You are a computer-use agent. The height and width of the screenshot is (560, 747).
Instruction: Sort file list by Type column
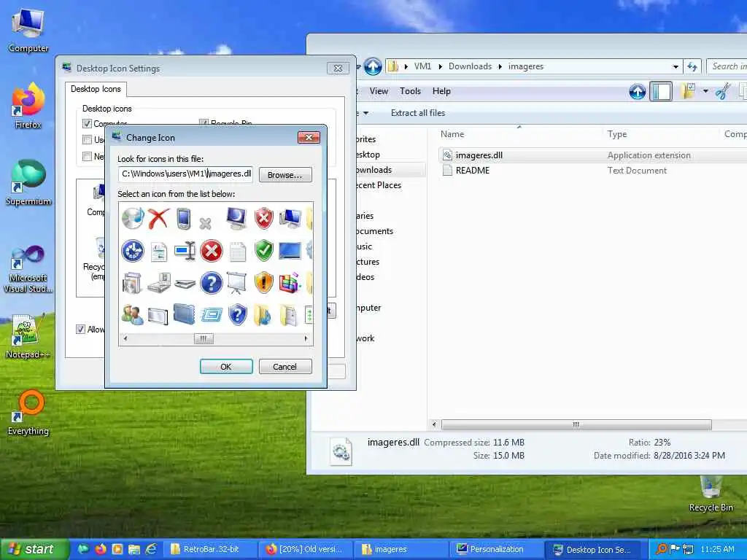[661, 134]
